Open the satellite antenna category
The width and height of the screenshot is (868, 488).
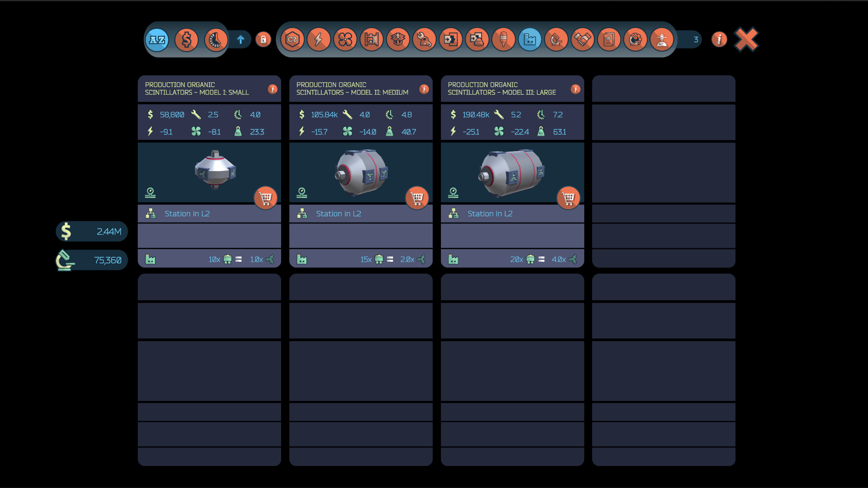click(x=662, y=39)
